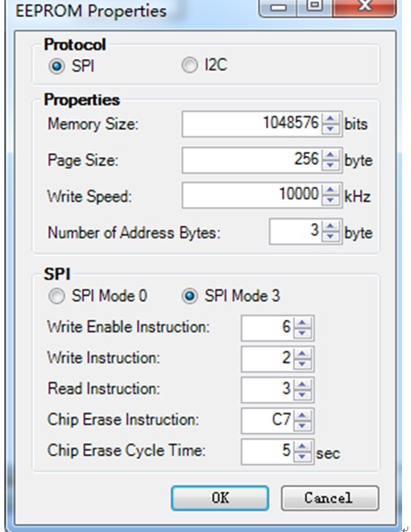The width and height of the screenshot is (411, 532).
Task: Decrease Memory Size with down arrow
Action: (330, 129)
